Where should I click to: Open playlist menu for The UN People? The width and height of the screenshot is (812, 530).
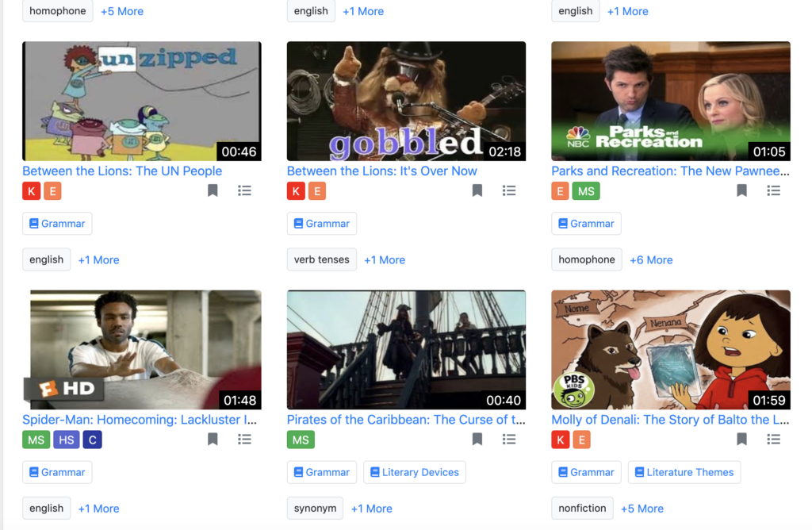tap(244, 190)
